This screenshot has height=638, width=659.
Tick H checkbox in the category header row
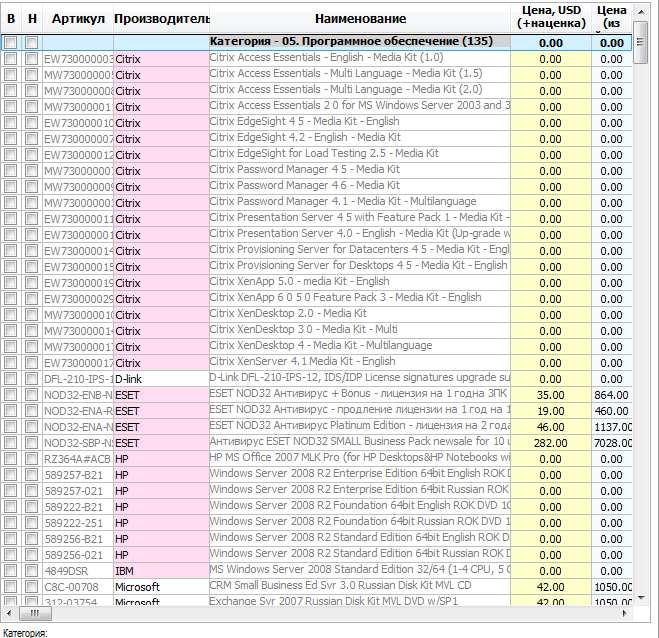(x=32, y=42)
